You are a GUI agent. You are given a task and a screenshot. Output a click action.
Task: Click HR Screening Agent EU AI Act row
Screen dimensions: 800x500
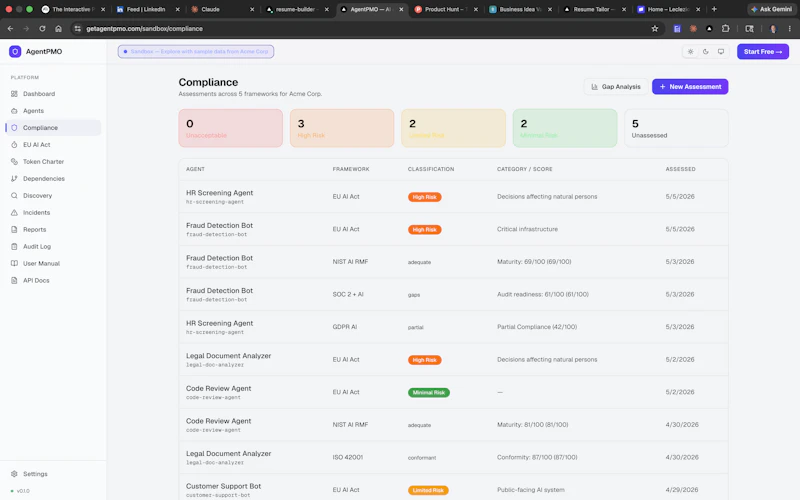click(x=454, y=196)
